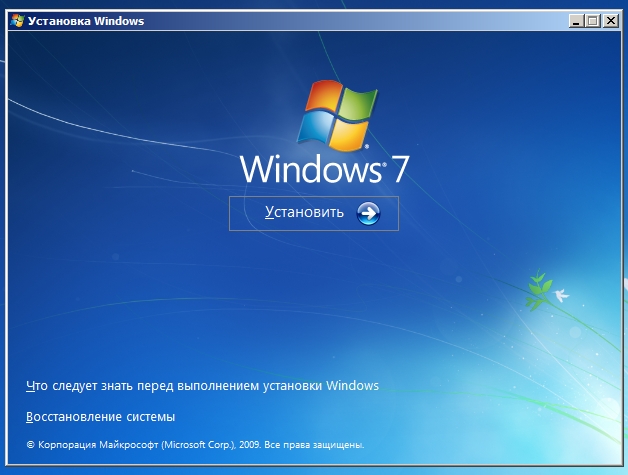Click the Microsoft copyright notice text
The width and height of the screenshot is (628, 475).
pos(193,444)
